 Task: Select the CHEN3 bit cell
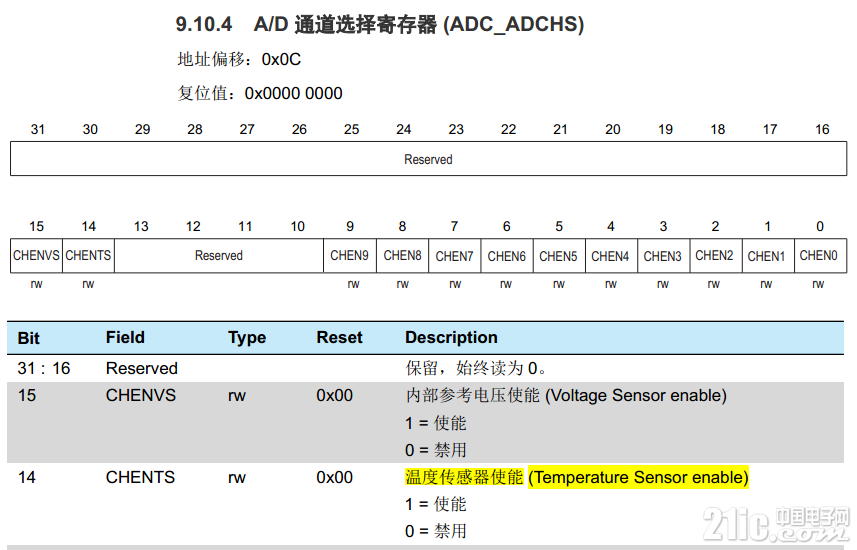pyautogui.click(x=664, y=255)
